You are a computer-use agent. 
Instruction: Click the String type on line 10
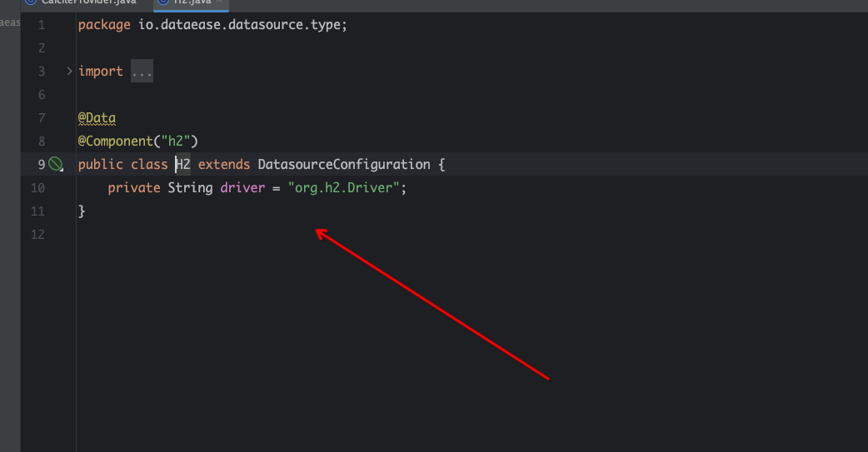point(190,188)
